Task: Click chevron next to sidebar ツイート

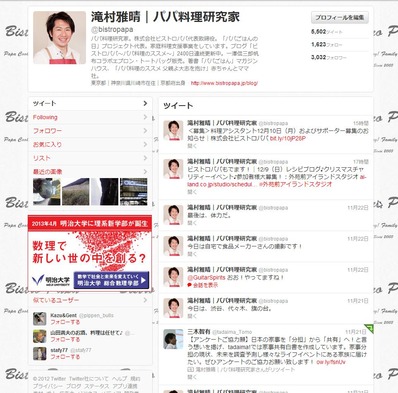Action: click(145, 104)
